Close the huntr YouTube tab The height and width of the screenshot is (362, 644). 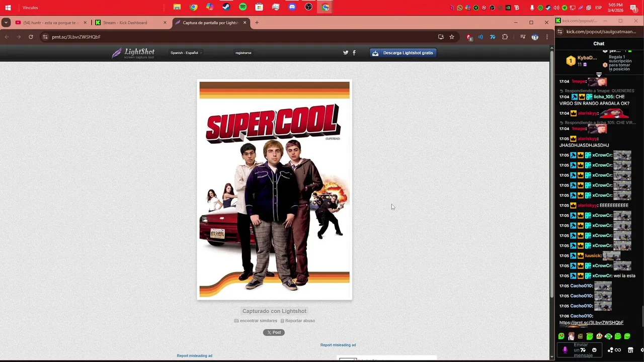85,23
